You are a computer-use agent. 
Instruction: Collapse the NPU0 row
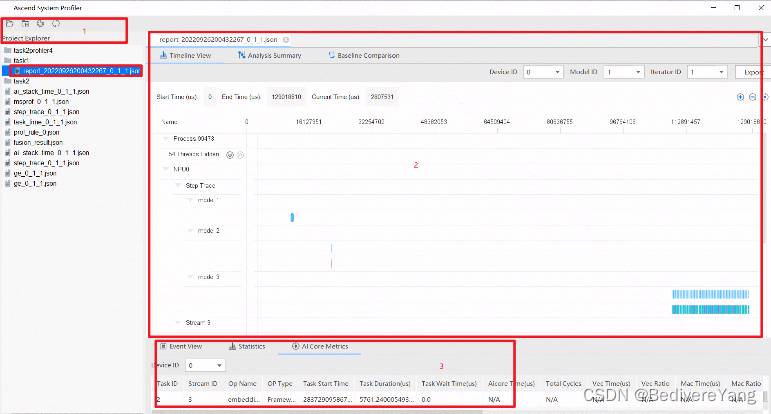166,169
